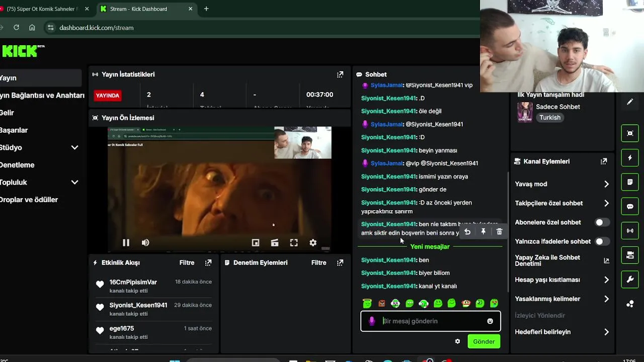Click the Sadece Sohbet category thumbnail

pyautogui.click(x=525, y=112)
